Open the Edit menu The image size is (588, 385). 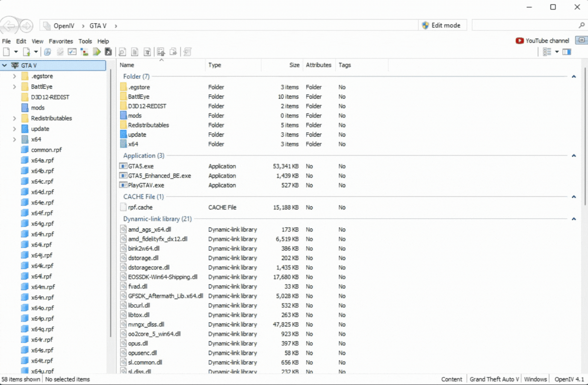coord(21,41)
